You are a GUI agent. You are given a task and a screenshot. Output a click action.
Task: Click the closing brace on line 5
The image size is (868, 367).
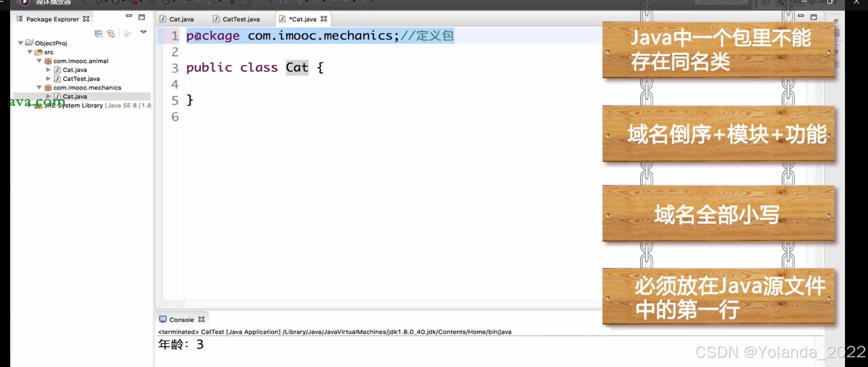pos(190,100)
